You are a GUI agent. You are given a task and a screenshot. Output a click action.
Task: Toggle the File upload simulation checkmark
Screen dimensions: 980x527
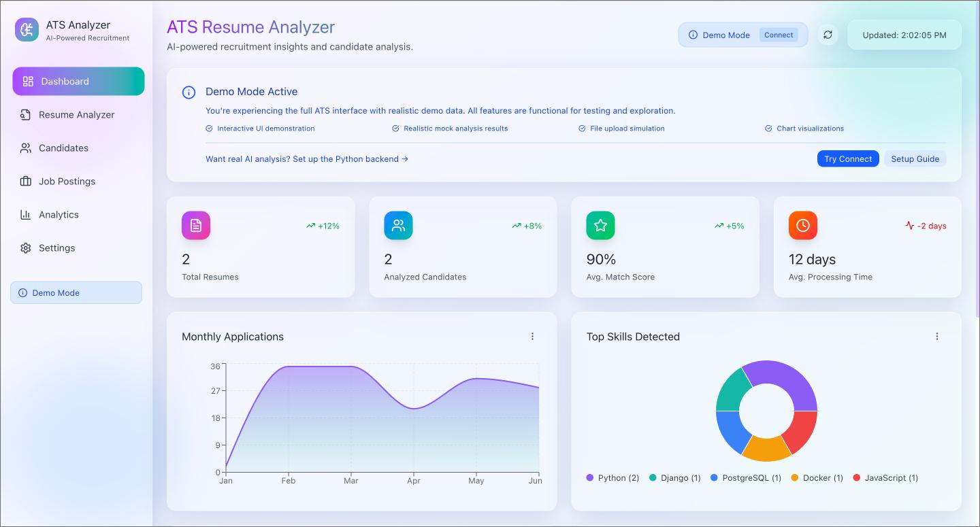coord(582,128)
